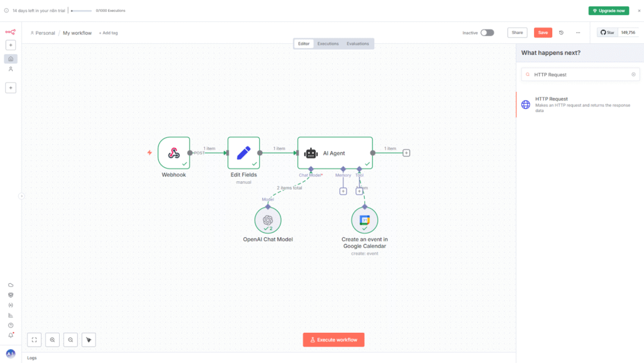
Task: Open the three-dot workflow options menu
Action: 577,33
